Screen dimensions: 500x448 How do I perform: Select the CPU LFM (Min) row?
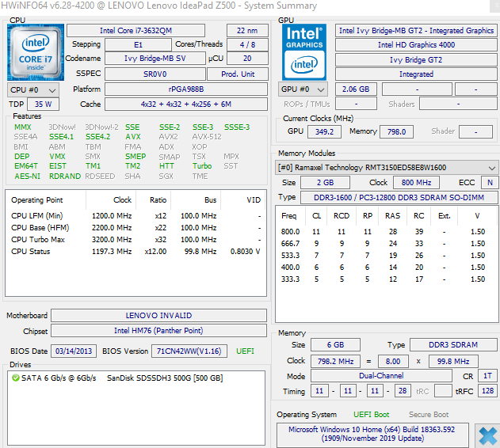coord(135,216)
